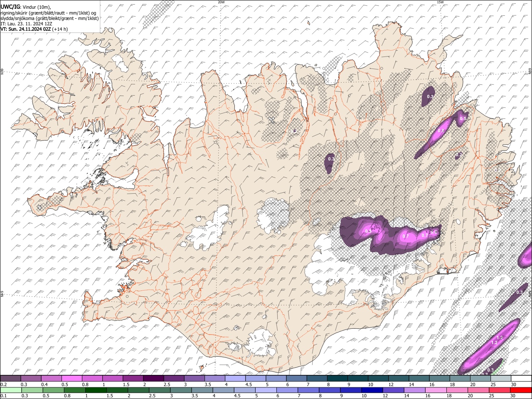Select the top-row snow legend swatch starting at 0.2
This screenshot has width=532, height=399.
point(10,378)
